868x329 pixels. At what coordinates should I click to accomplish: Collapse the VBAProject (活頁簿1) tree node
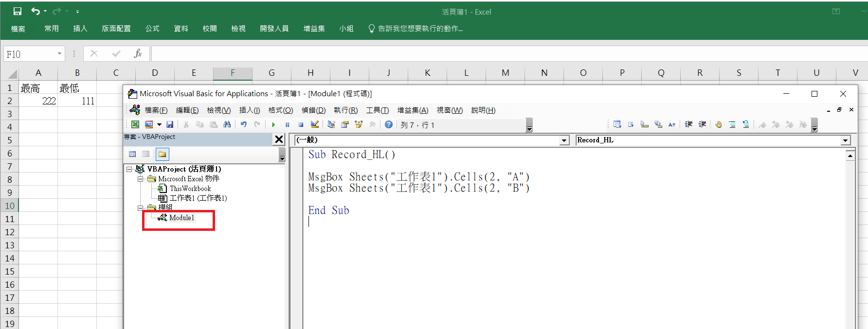129,169
